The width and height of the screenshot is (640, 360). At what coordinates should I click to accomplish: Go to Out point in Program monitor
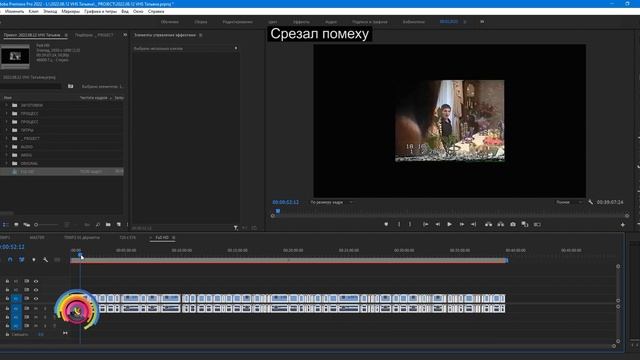(473, 224)
